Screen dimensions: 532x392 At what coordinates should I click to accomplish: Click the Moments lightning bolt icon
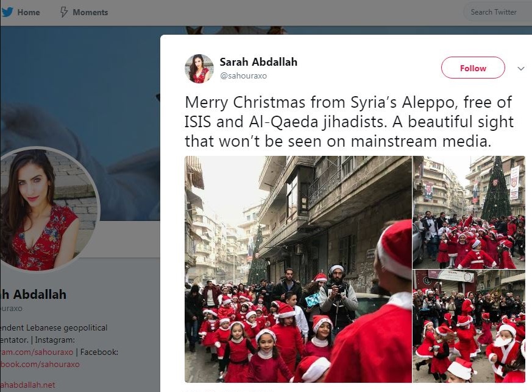[x=63, y=12]
